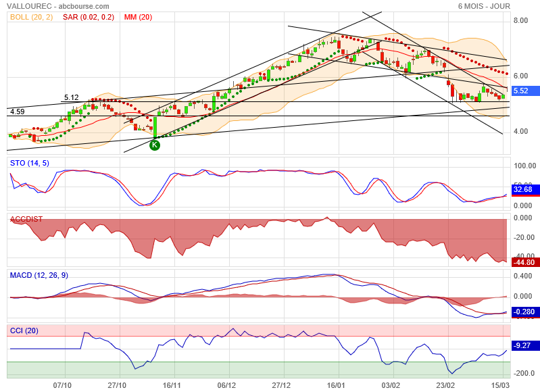Click the 6.00 price axis label
Viewport: 540px width, 392px height.
tap(520, 76)
